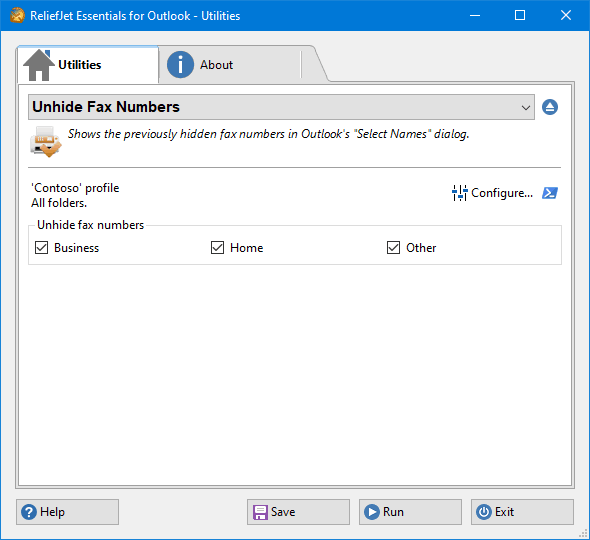Screen dimensions: 590x540
Task: Click the utility description text about hidden fax numbers
Action: pyautogui.click(x=268, y=134)
